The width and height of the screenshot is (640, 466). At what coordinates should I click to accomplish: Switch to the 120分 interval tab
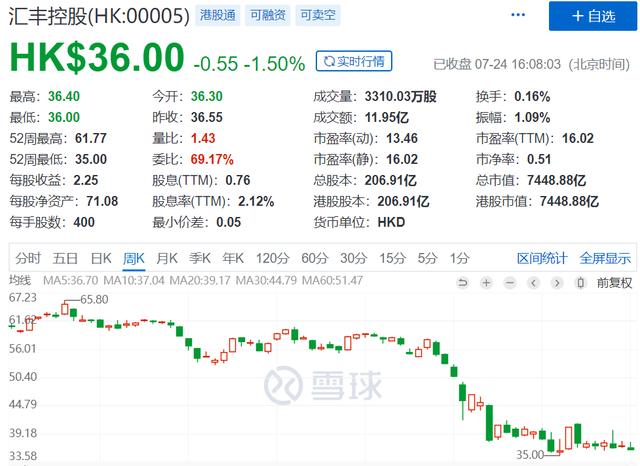point(273,258)
